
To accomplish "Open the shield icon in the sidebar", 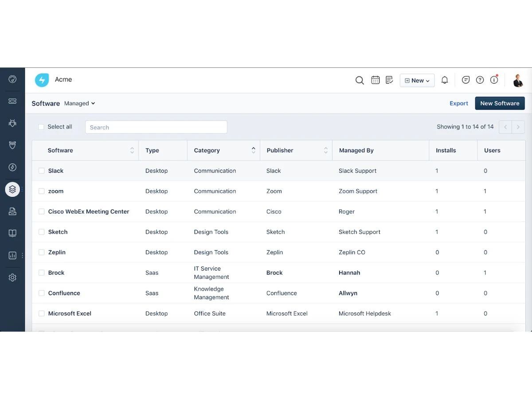I will pos(12,145).
